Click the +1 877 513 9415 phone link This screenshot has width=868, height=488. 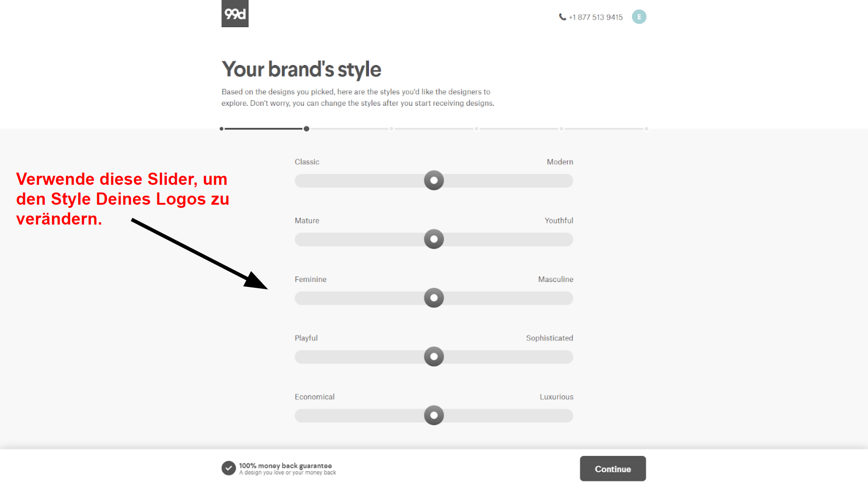(595, 17)
